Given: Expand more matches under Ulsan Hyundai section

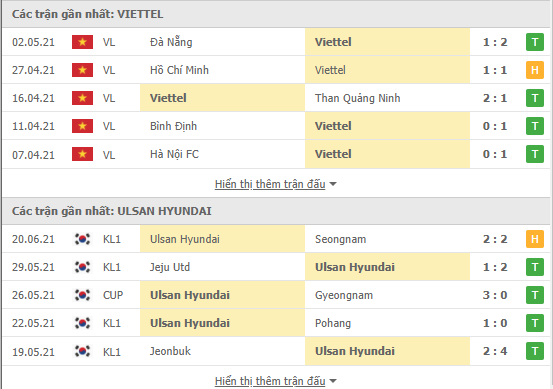Looking at the screenshot, I should [x=270, y=381].
